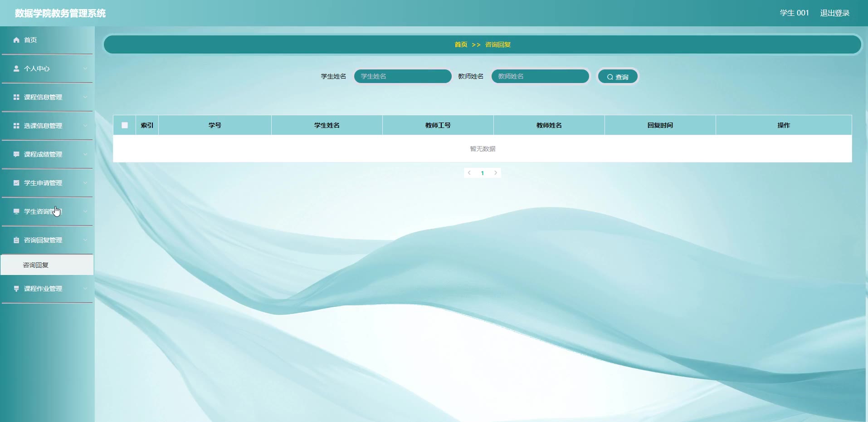Go to next page arrow
Screen dimensions: 868x422
[x=496, y=173]
